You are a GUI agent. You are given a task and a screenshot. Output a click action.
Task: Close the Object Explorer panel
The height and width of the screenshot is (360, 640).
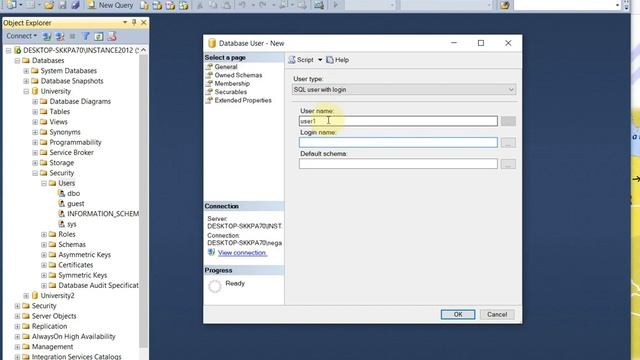click(143, 22)
